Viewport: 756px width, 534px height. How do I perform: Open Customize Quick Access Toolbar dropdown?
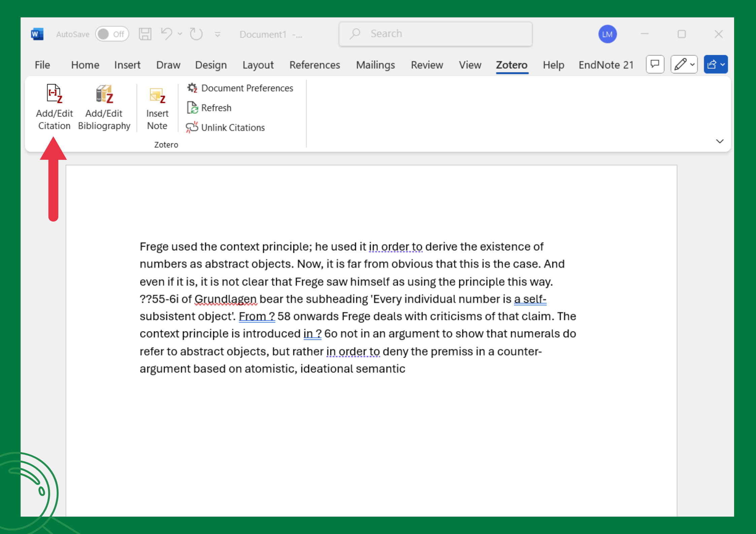point(218,34)
